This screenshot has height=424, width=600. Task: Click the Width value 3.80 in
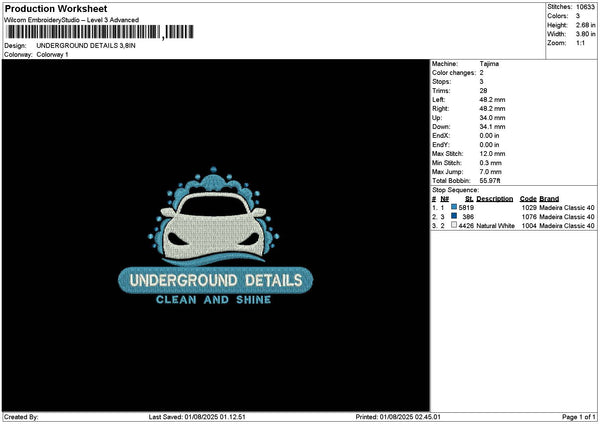(585, 34)
